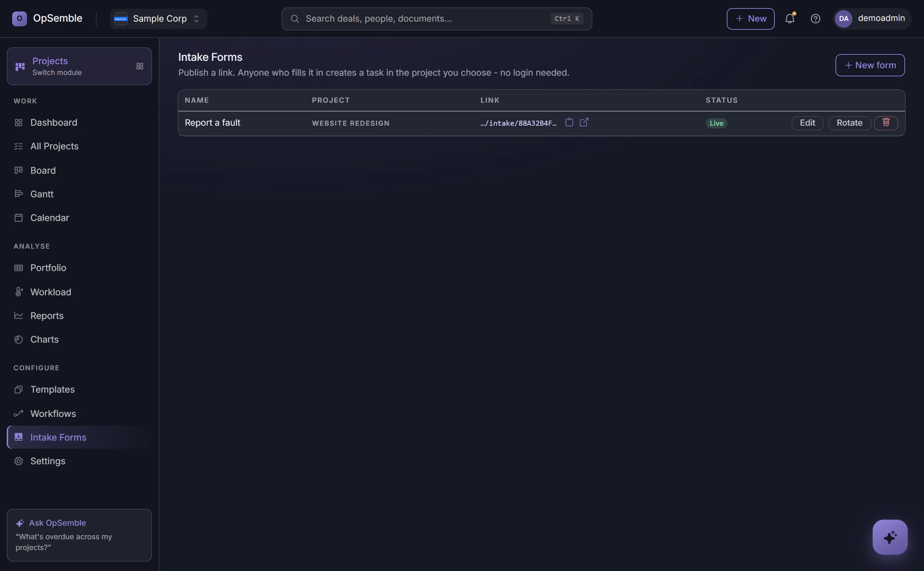Click the magnifier icon in the search bar
Image resolution: width=924 pixels, height=571 pixels.
[295, 19]
